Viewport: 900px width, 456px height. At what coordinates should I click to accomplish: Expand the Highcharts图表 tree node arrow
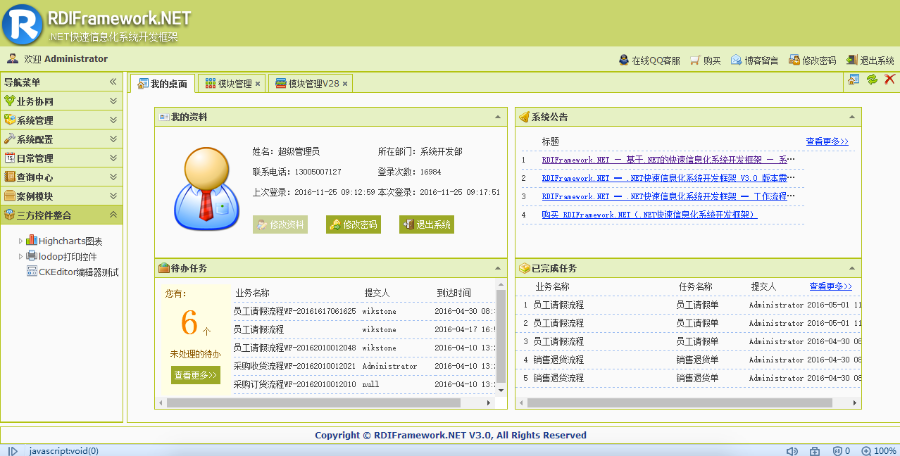pyautogui.click(x=21, y=241)
